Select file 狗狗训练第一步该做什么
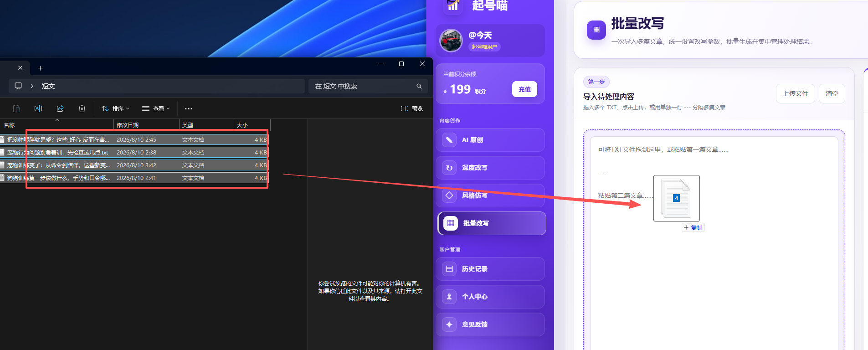The height and width of the screenshot is (350, 868). click(x=134, y=178)
